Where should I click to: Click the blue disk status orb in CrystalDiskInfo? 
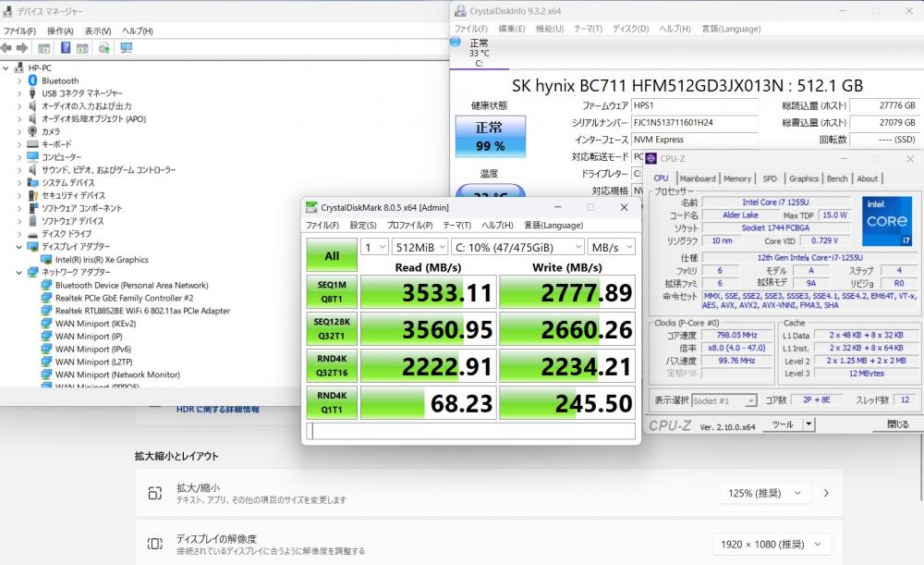point(456,42)
